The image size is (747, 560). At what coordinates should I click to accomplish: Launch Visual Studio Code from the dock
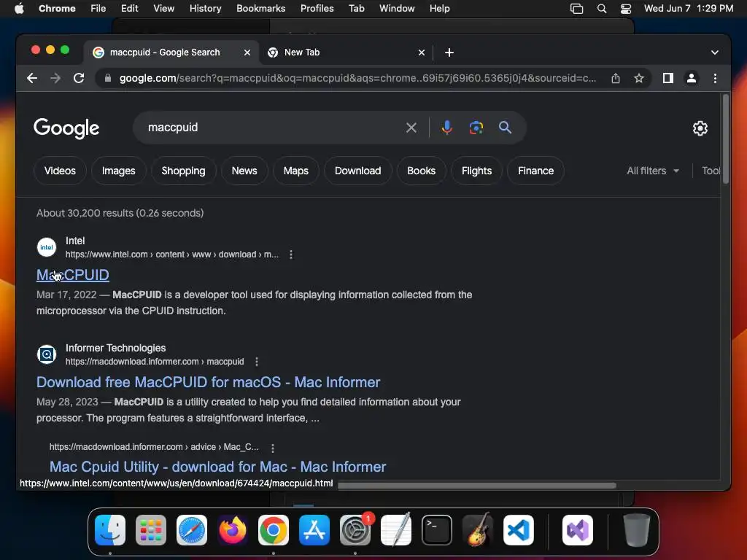click(x=519, y=530)
